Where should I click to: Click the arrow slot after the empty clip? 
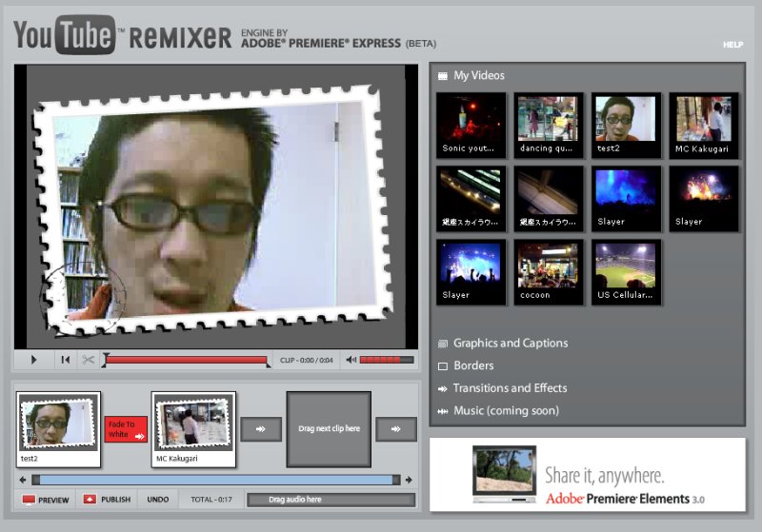coord(396,429)
